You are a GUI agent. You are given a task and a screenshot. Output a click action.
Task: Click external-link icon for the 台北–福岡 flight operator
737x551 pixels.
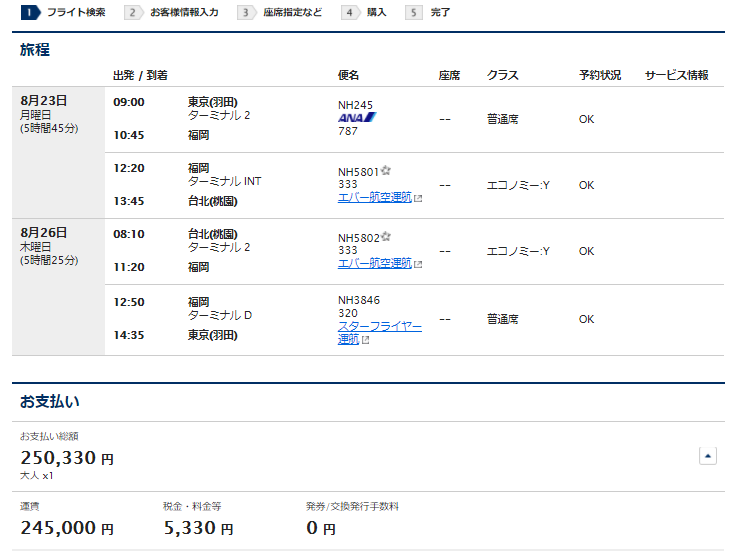pyautogui.click(x=418, y=264)
